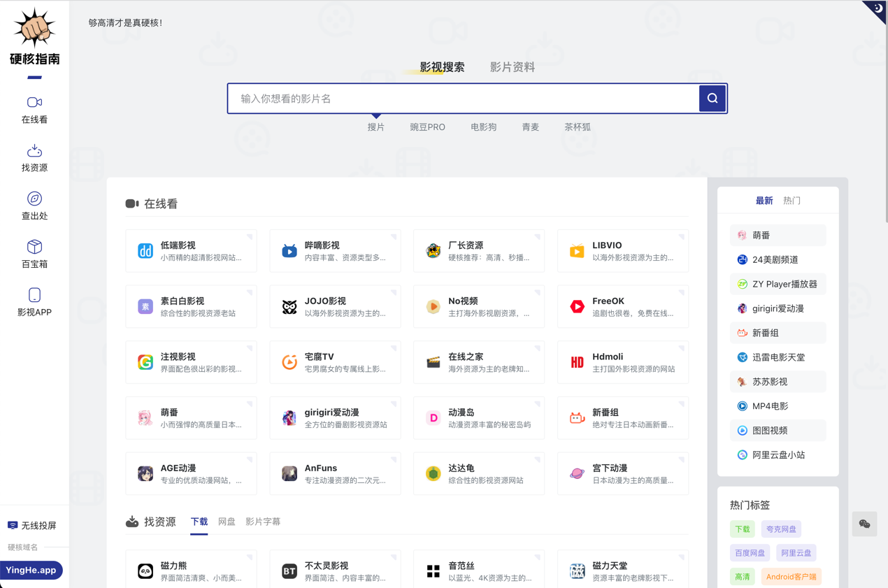This screenshot has height=588, width=888.
Task: Open No视频 icon card
Action: click(479, 306)
